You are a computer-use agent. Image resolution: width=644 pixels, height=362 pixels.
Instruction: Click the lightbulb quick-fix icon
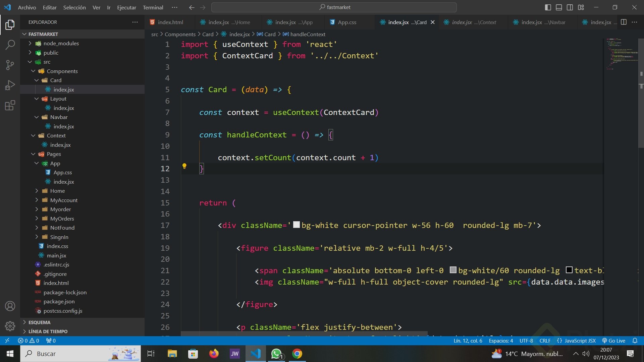tap(184, 166)
